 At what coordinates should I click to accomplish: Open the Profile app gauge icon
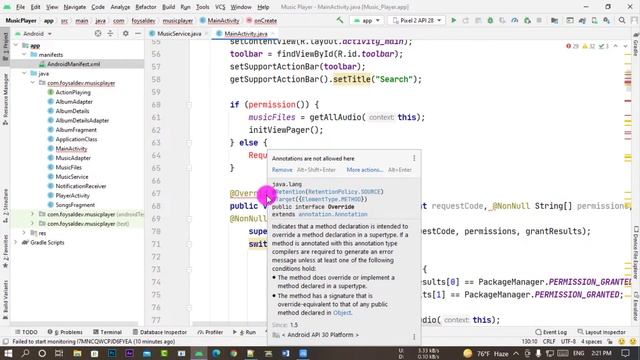[x=515, y=20]
